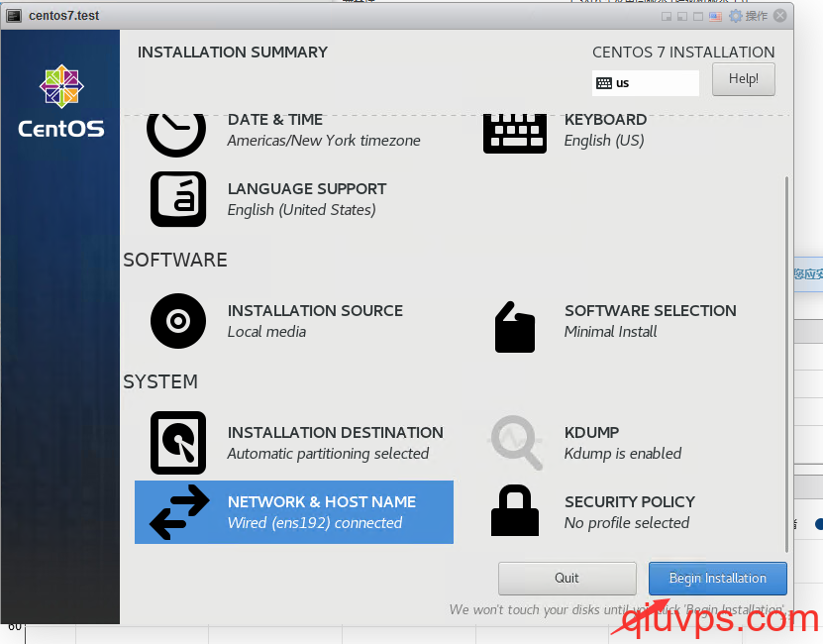Click the Network & Host Name arrows icon
The image size is (823, 644).
(x=179, y=512)
